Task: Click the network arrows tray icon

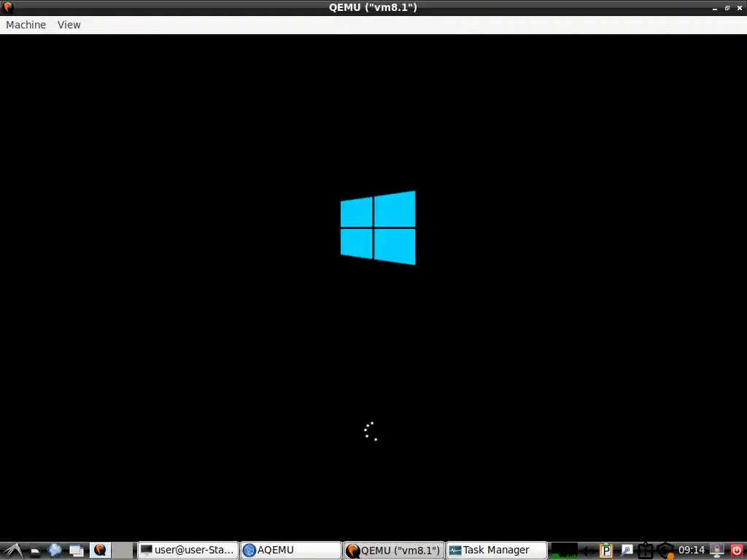Action: (x=589, y=551)
